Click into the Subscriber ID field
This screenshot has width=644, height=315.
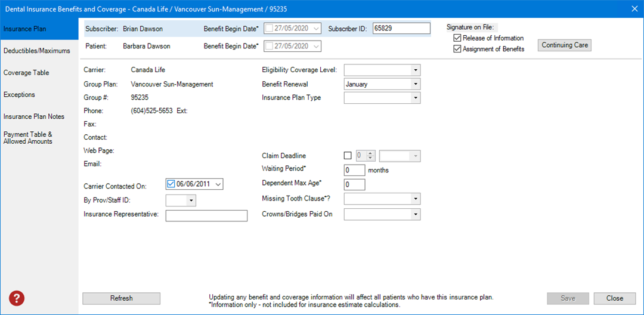pyautogui.click(x=401, y=28)
